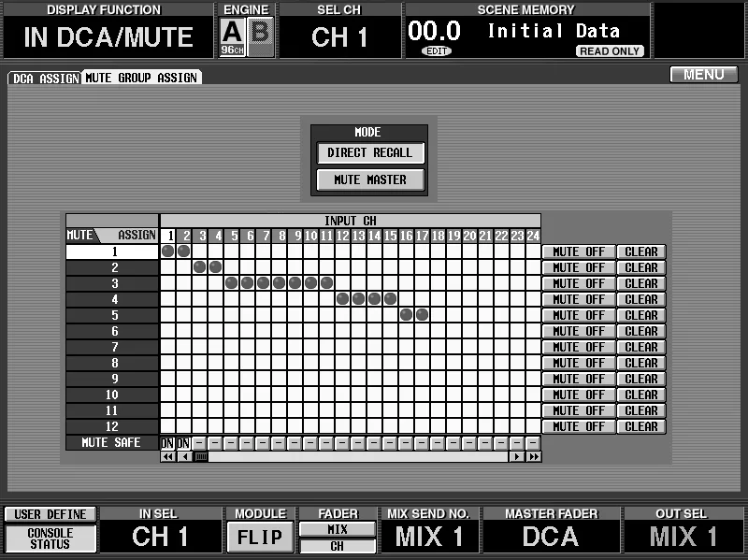Toggle MUTE OFF for mute group 3

[x=579, y=283]
